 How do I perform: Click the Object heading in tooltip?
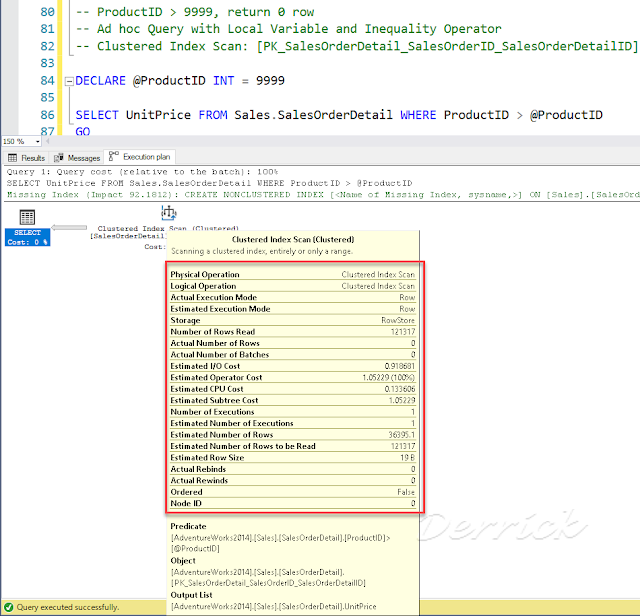183,560
